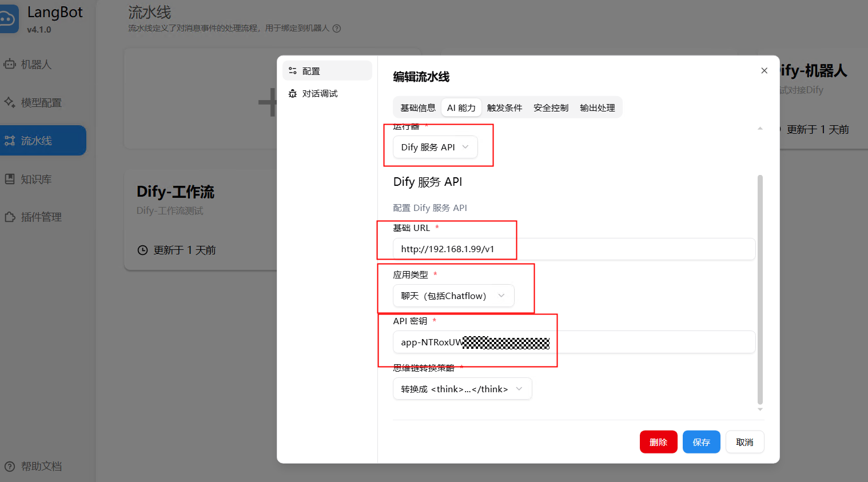Cancel editing with the 取消 button
The height and width of the screenshot is (482, 868).
click(745, 442)
